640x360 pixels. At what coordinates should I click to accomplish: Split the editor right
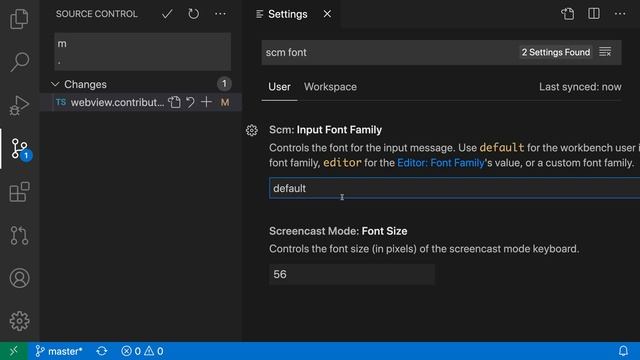[x=593, y=14]
